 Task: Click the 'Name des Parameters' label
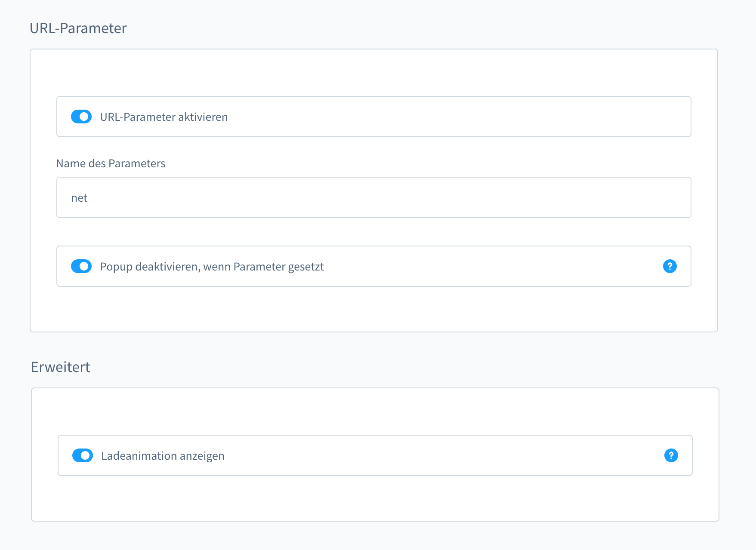click(x=111, y=163)
